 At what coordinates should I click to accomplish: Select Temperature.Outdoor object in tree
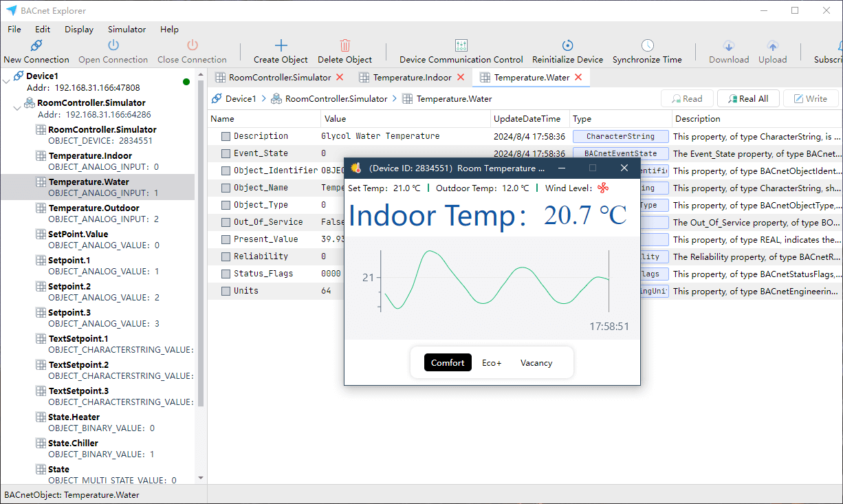point(94,208)
